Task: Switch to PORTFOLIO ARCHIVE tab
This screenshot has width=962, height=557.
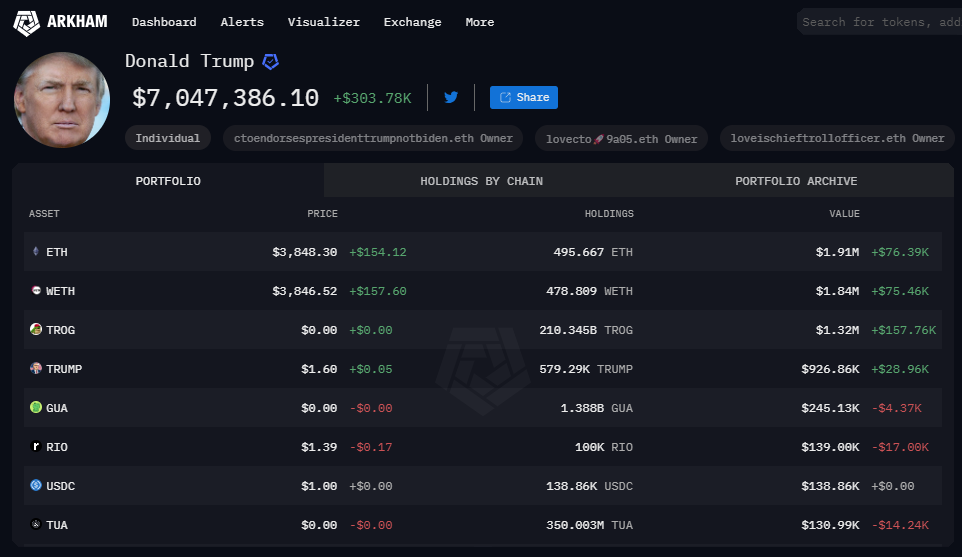Action: click(x=796, y=181)
